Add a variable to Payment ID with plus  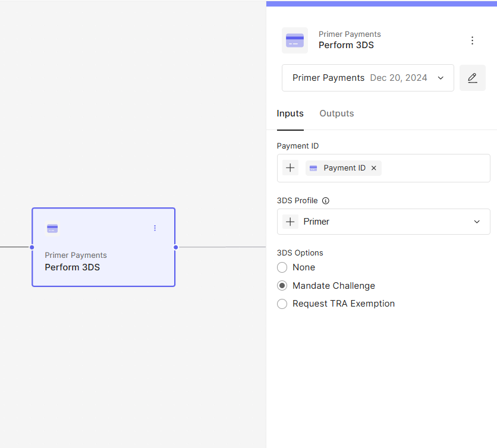click(x=290, y=168)
